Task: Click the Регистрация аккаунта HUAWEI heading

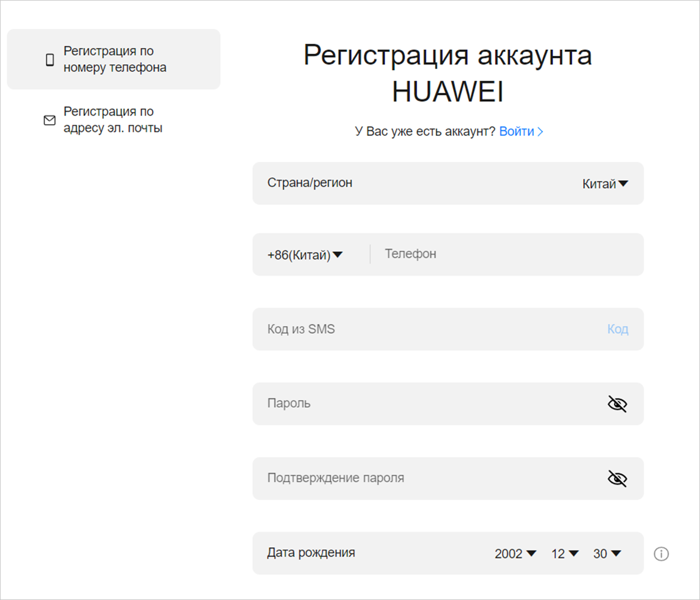Action: (x=447, y=73)
